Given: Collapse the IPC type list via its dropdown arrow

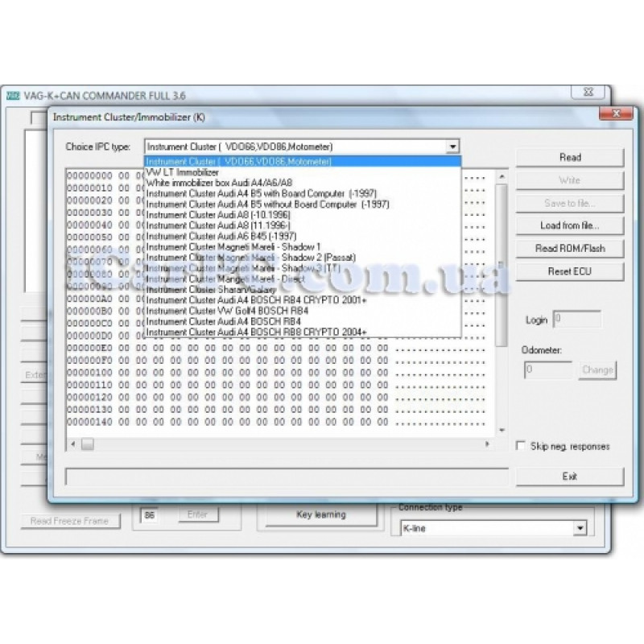Looking at the screenshot, I should click(x=453, y=147).
